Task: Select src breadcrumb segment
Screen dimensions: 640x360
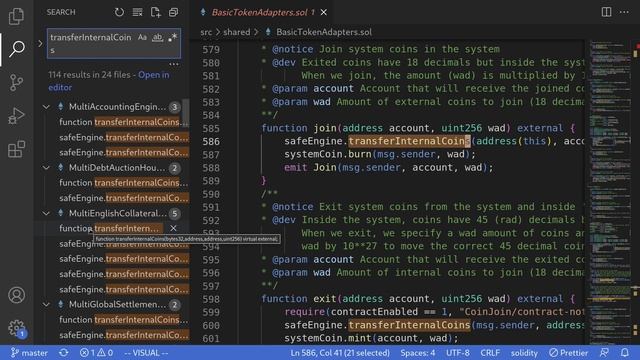Action: [x=206, y=32]
